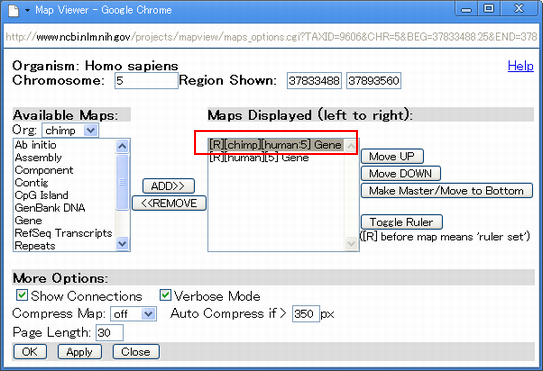
Task: Select [R][human][5] Gene displayed map
Action: [x=276, y=158]
